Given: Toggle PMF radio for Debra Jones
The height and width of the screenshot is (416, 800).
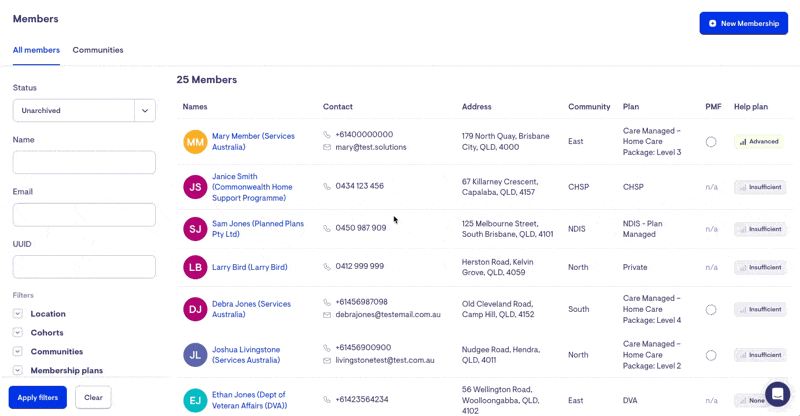Looking at the screenshot, I should pyautogui.click(x=711, y=309).
